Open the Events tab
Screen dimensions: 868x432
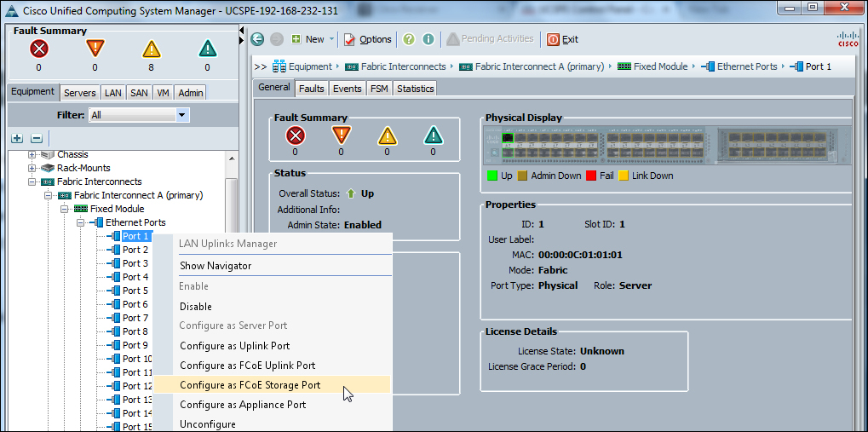347,89
